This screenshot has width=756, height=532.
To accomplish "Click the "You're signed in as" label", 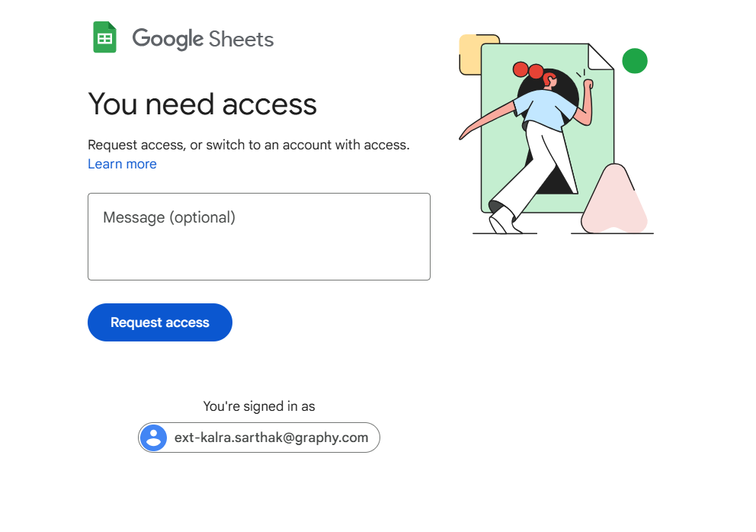I will [x=259, y=406].
